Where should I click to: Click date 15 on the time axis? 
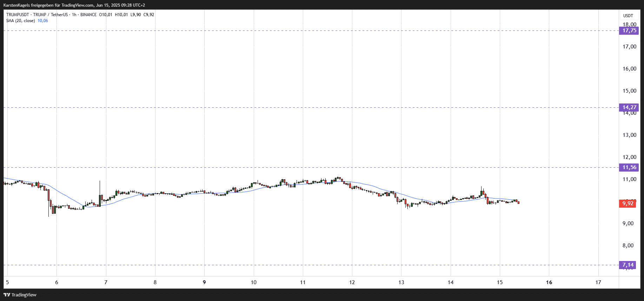point(500,282)
